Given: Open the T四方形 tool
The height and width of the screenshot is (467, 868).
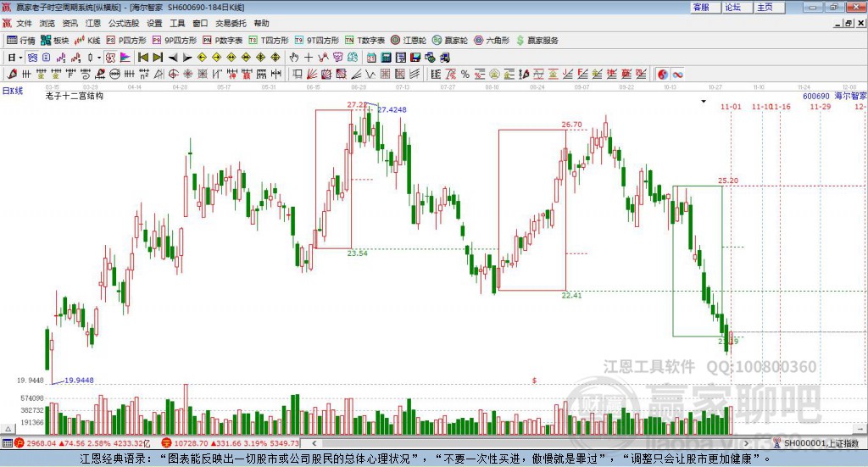Looking at the screenshot, I should [x=269, y=41].
